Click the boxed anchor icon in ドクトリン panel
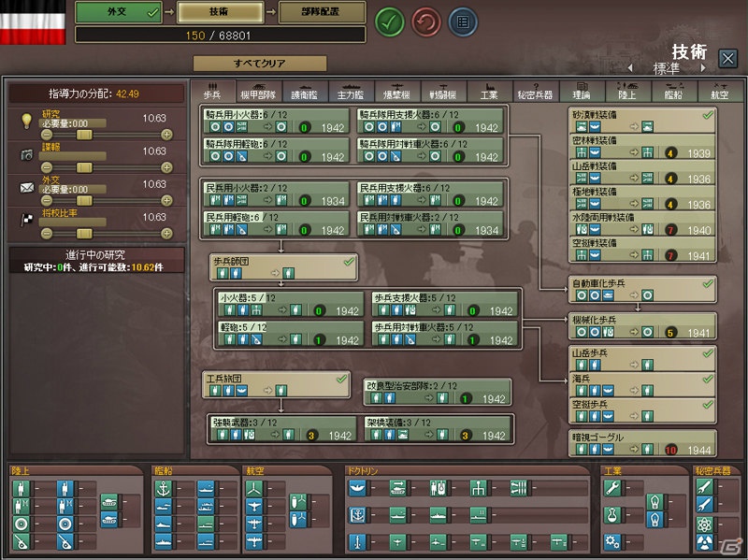This screenshot has height=560, width=748. (357, 515)
